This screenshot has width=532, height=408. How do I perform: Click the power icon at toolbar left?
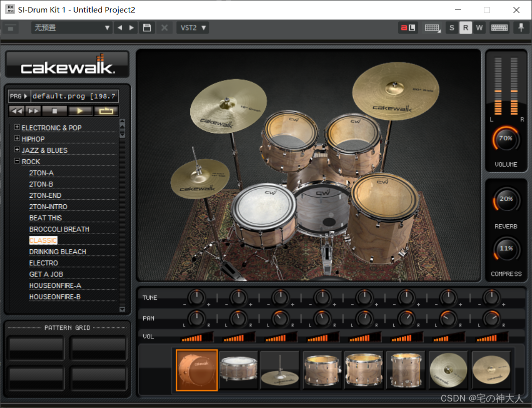pyautogui.click(x=11, y=28)
